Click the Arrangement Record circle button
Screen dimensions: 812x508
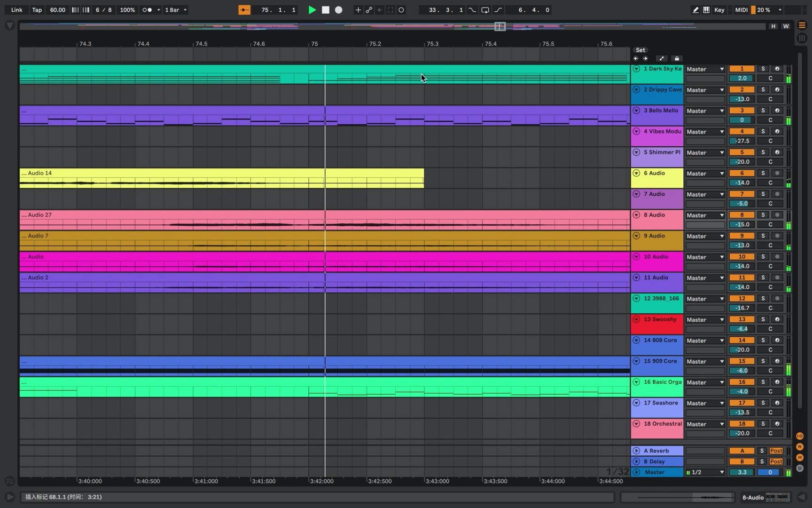(x=338, y=10)
